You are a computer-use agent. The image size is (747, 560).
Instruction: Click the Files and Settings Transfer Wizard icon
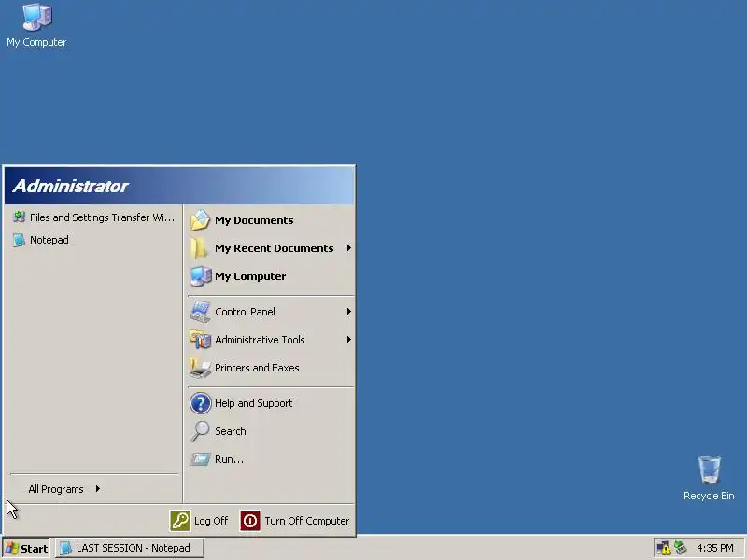tap(19, 217)
